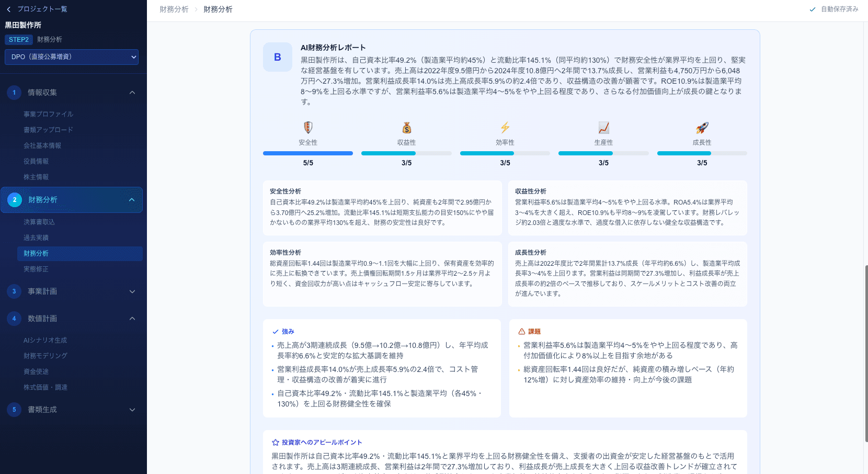This screenshot has height=474, width=868.
Task: Select the 効率性 lightning icon
Action: coord(505,127)
